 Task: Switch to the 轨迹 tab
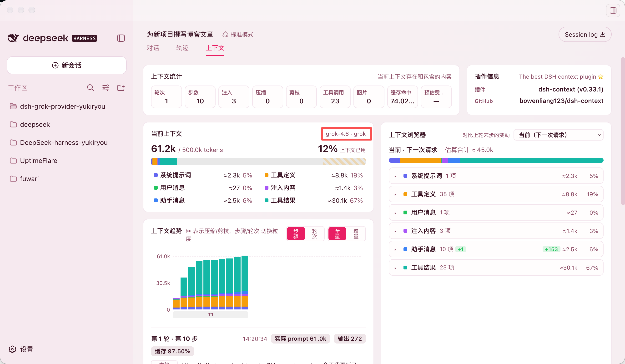tap(182, 48)
